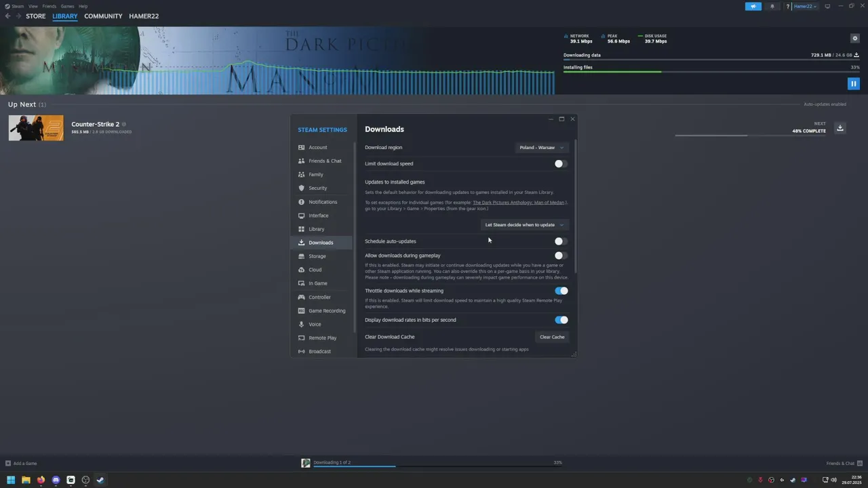The height and width of the screenshot is (488, 868).
Task: Open the notifications bell icon
Action: point(772,6)
